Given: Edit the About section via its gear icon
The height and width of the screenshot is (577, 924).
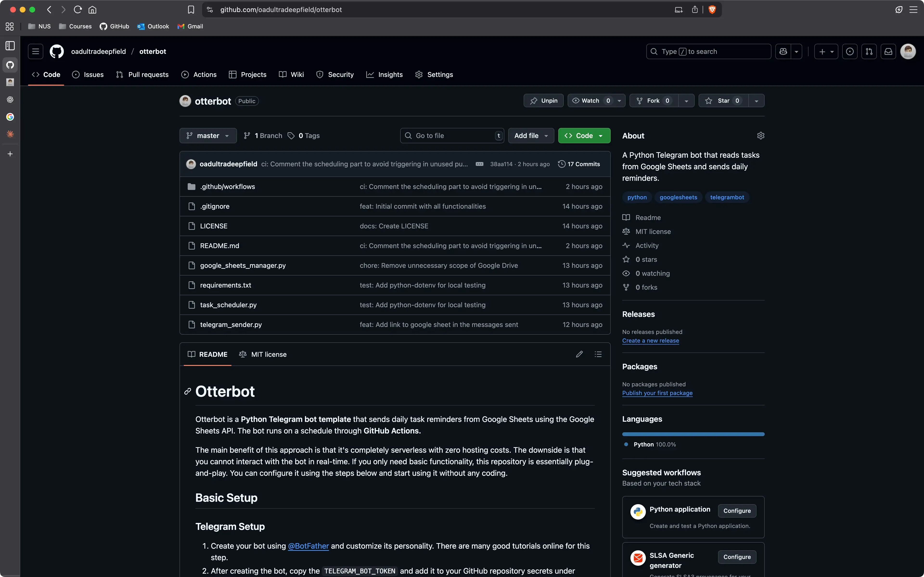Looking at the screenshot, I should point(760,135).
